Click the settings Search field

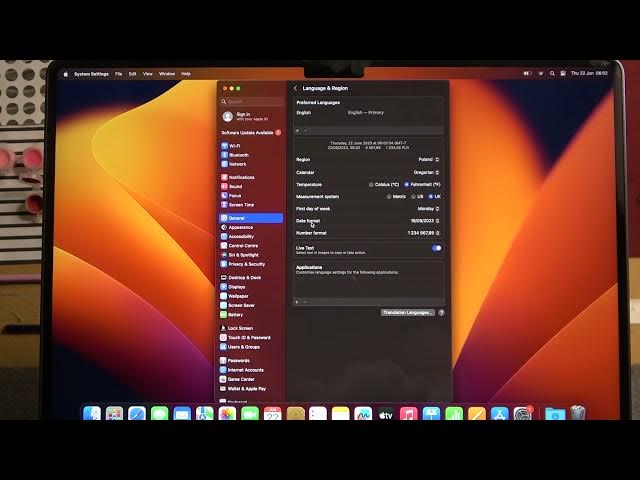252,101
